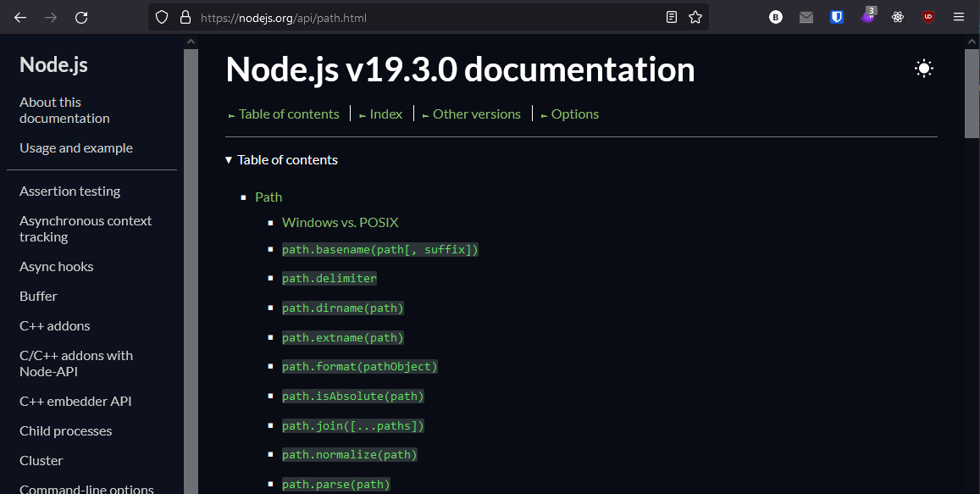This screenshot has width=980, height=494.
Task: Open path.parse(path) entry
Action: pyautogui.click(x=336, y=484)
